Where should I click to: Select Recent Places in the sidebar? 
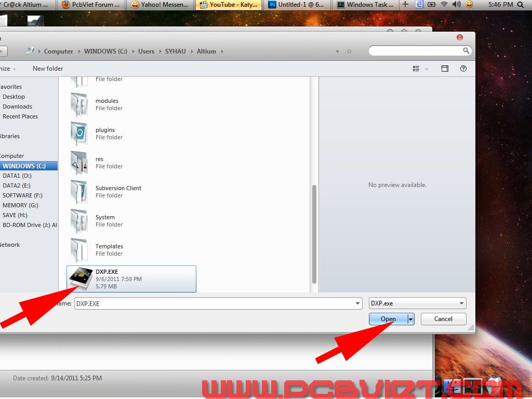coord(20,116)
